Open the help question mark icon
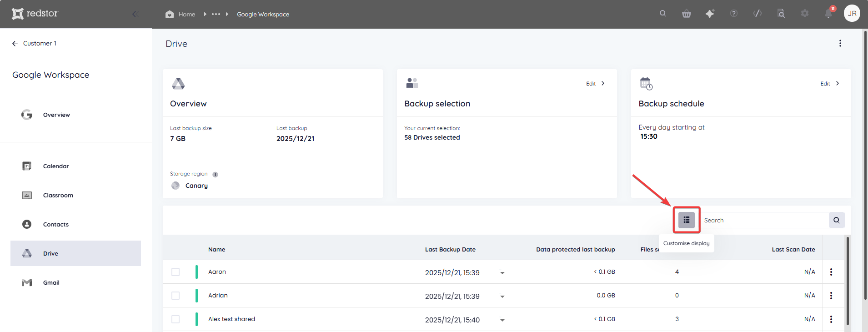 733,14
